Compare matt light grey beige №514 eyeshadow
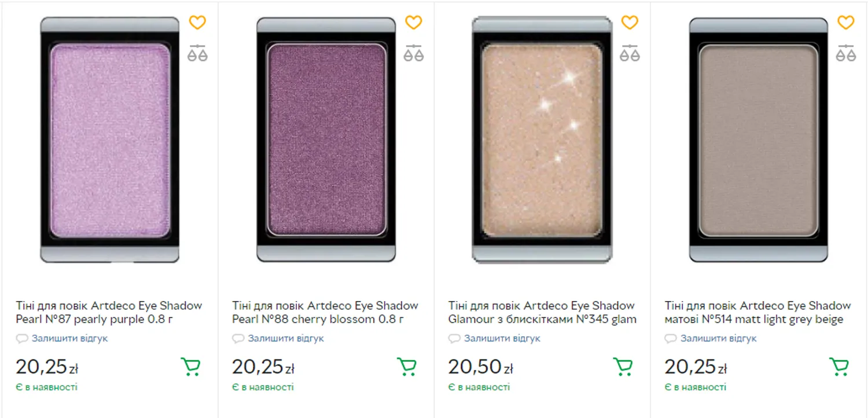 pyautogui.click(x=845, y=53)
